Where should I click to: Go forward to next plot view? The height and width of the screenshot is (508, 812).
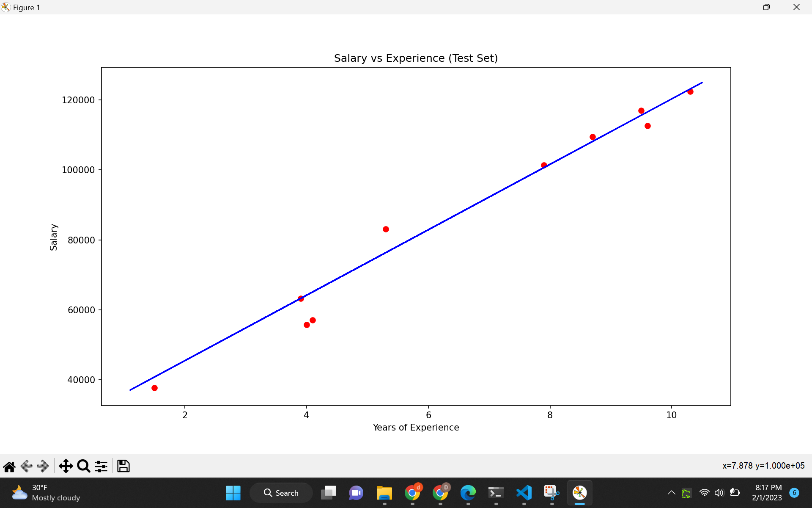[43, 466]
